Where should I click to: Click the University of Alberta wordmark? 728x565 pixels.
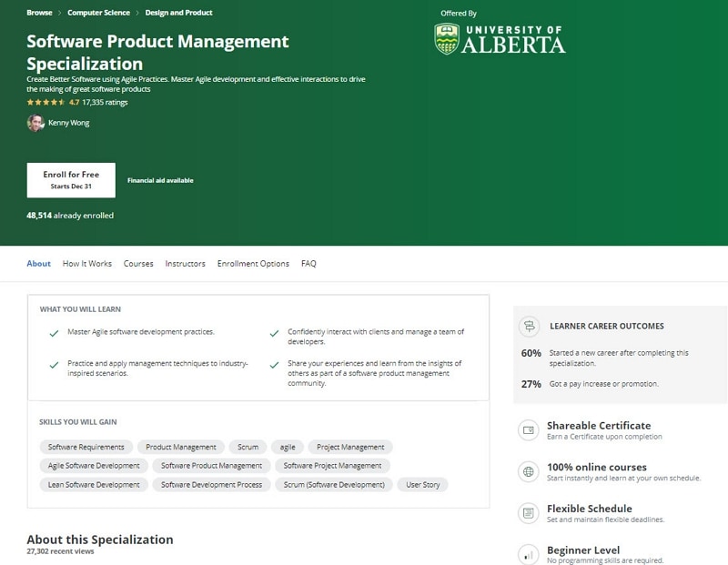click(513, 40)
